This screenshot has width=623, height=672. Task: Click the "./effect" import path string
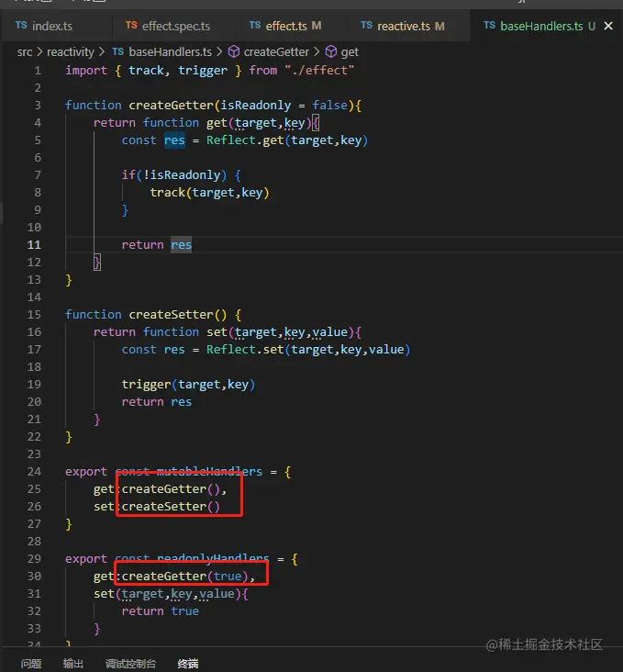319,71
